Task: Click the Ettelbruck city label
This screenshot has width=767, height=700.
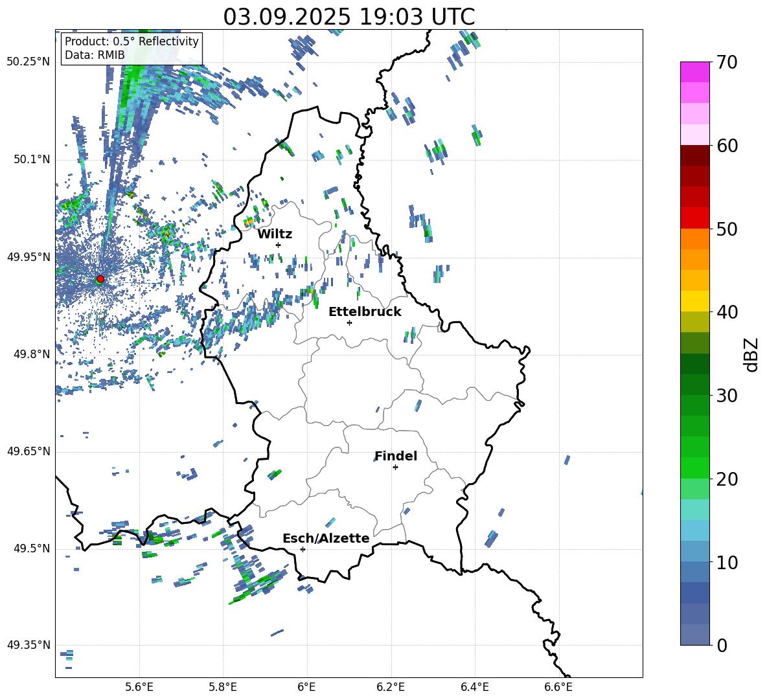Action: coord(365,311)
